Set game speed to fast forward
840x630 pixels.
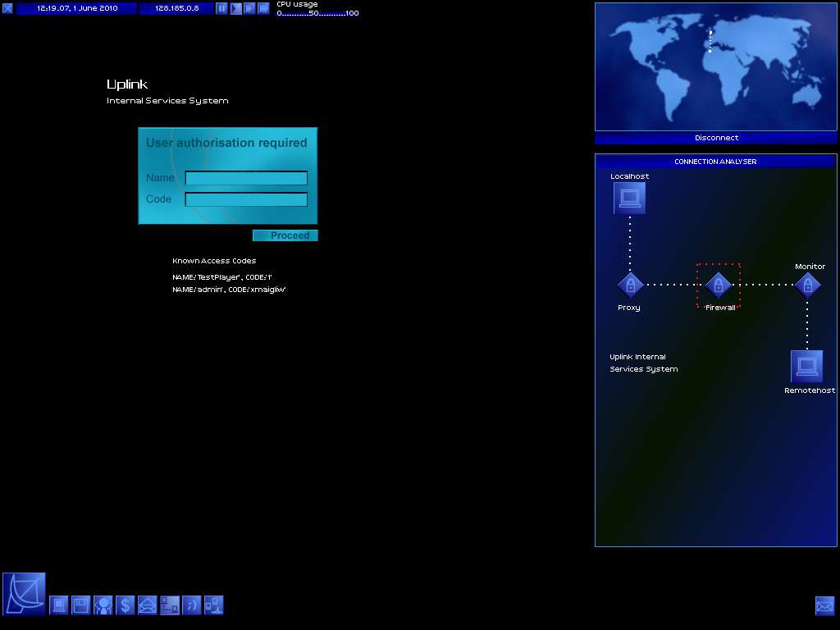point(249,8)
